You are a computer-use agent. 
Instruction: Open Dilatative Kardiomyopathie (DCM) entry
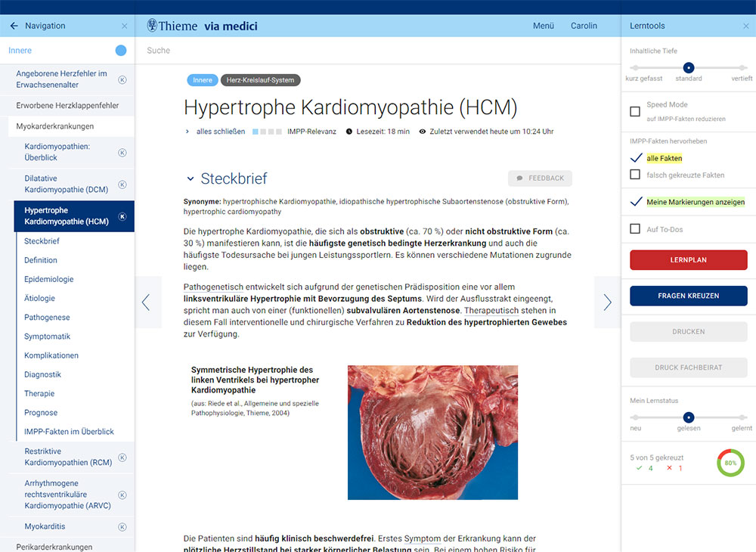66,184
